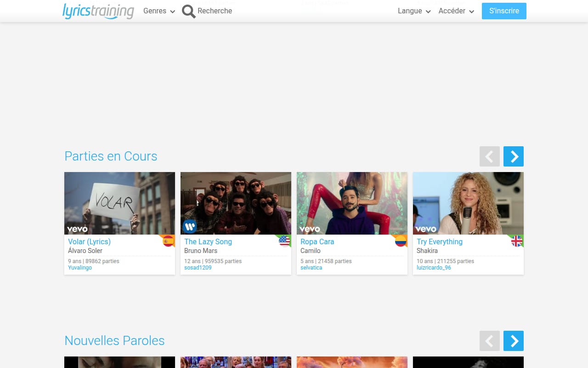Open the Ropa Cara video thumbnail
The height and width of the screenshot is (368, 588).
[352, 203]
